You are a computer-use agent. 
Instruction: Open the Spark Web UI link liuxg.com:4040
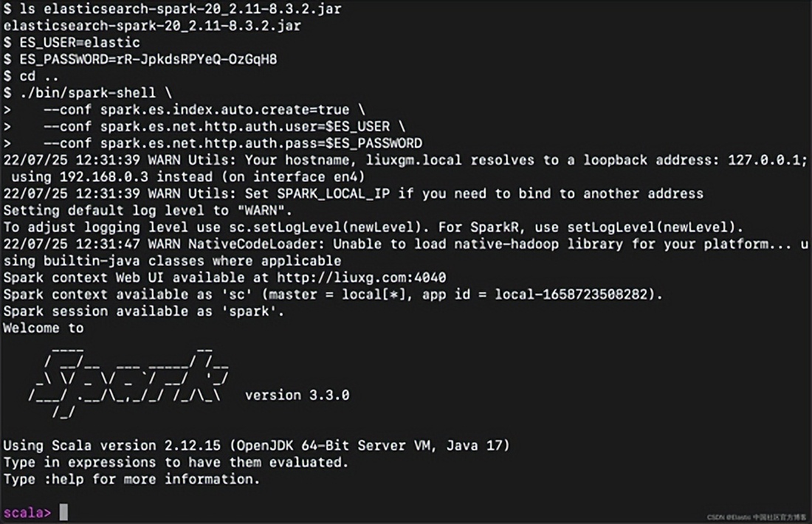point(361,277)
